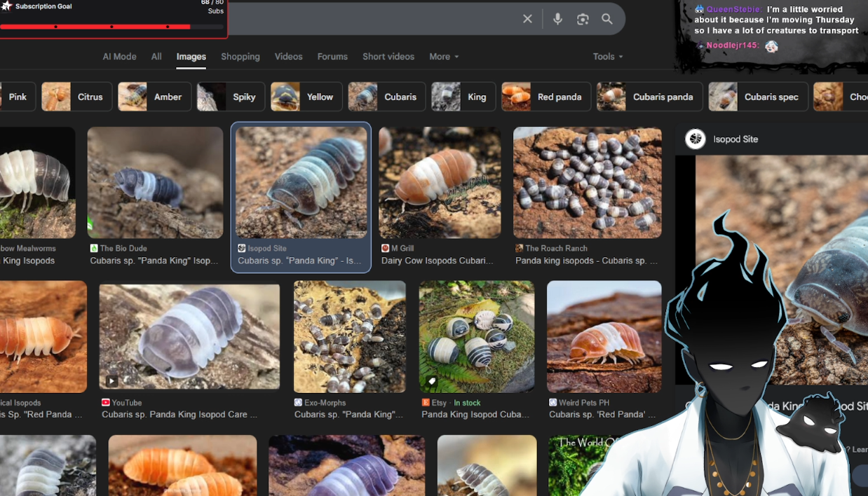Open Weird Pets PH Red Panda image

pyautogui.click(x=604, y=336)
